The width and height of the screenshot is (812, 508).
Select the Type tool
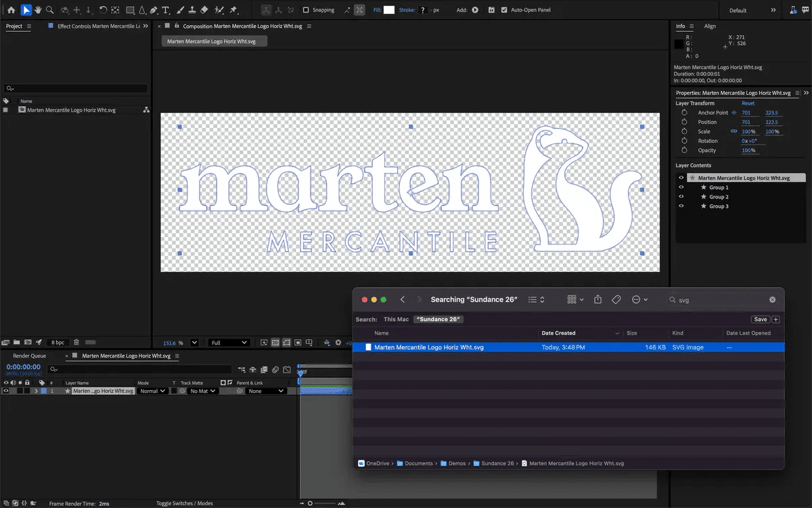pos(164,9)
